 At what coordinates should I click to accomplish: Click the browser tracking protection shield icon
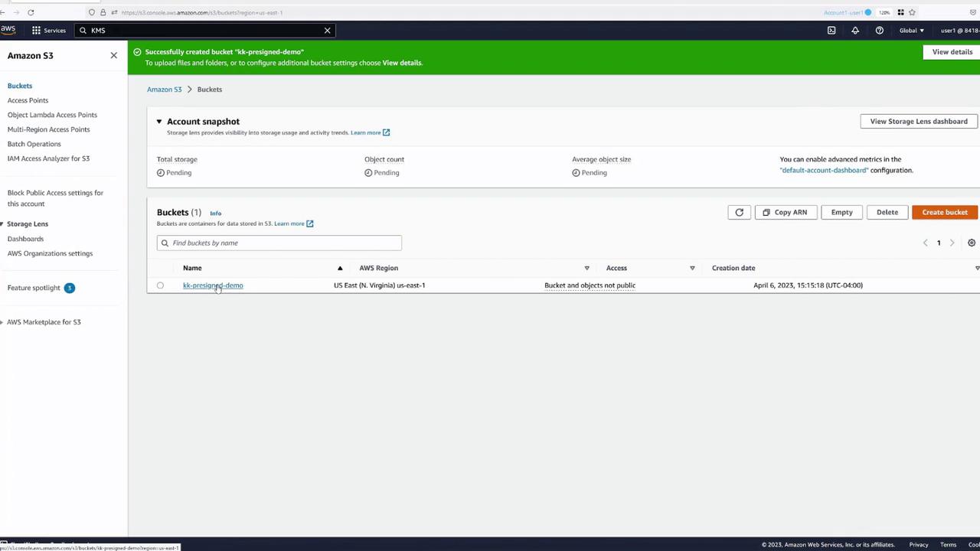92,12
